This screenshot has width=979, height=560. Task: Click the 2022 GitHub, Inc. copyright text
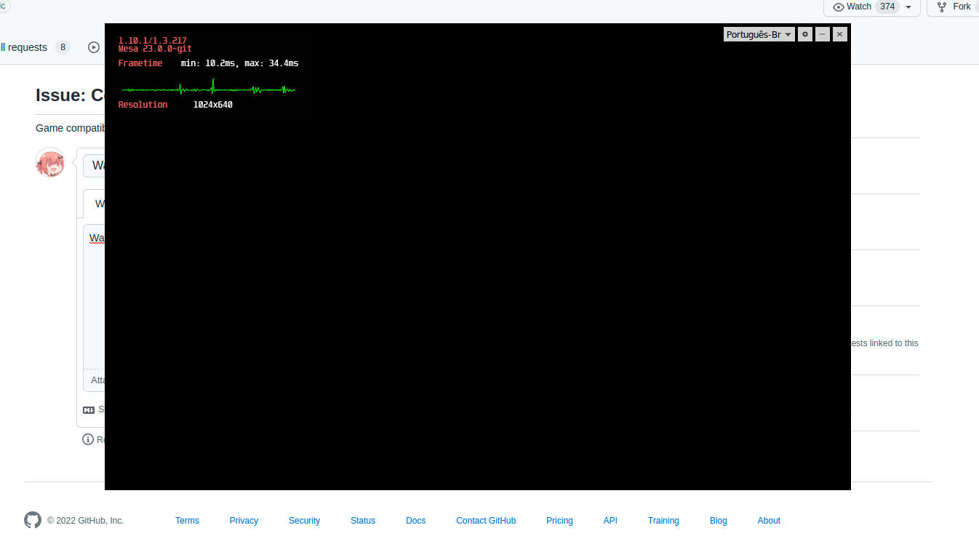point(86,521)
